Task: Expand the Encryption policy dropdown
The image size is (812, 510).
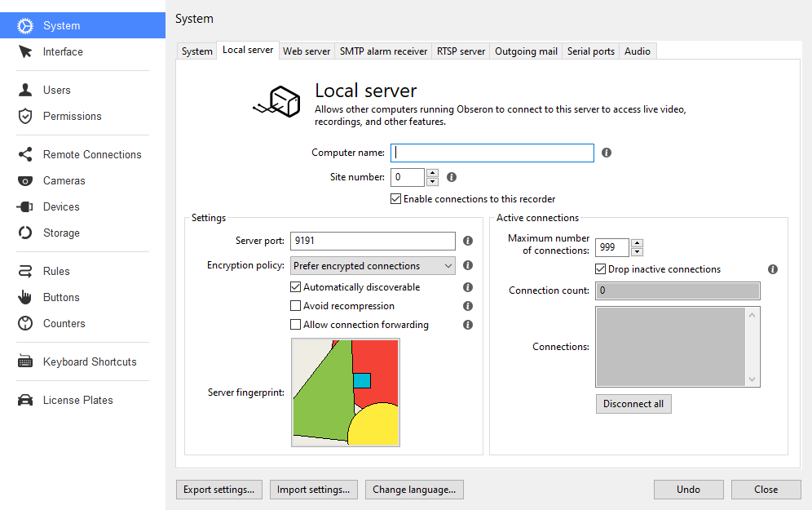Action: (373, 266)
